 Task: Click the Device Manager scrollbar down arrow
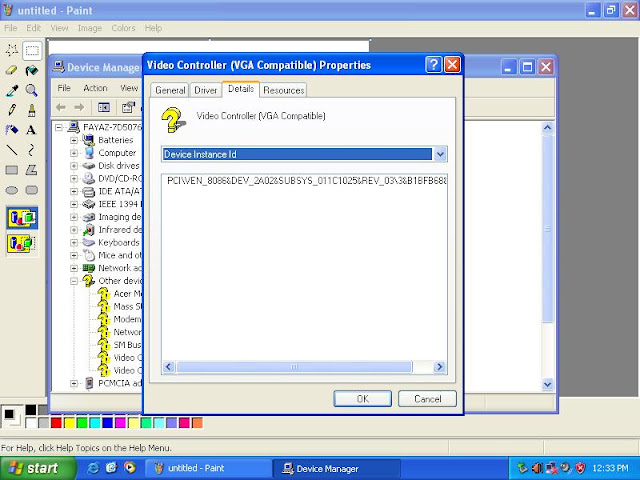coord(548,384)
